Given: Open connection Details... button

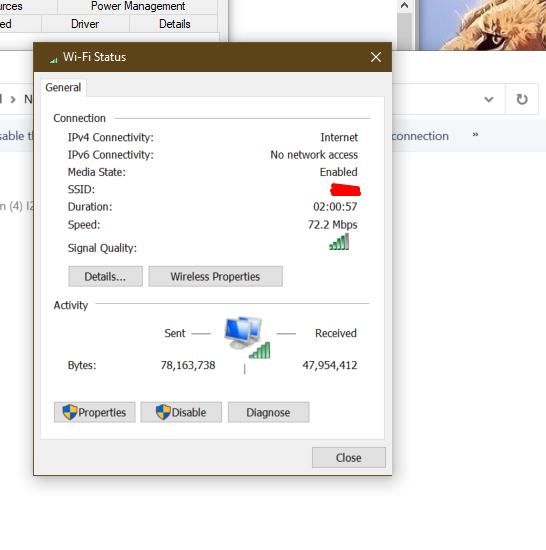Looking at the screenshot, I should click(105, 276).
